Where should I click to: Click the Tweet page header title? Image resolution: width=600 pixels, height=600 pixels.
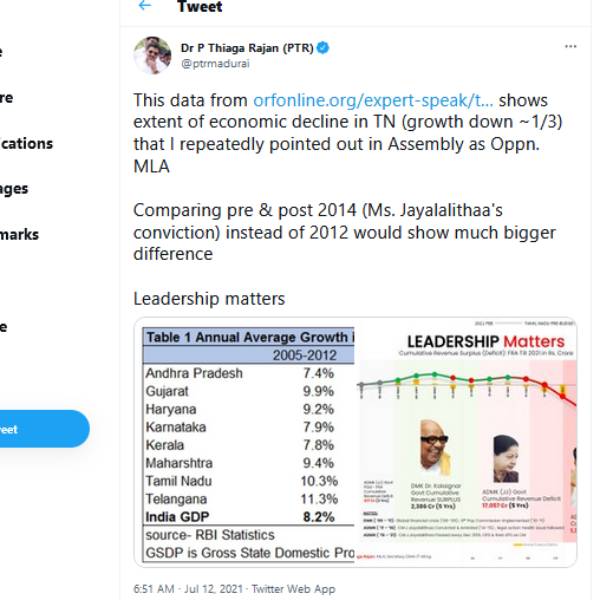pos(199,7)
